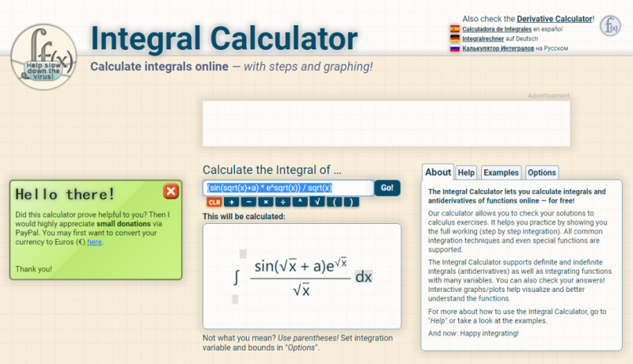This screenshot has height=364, width=633.
Task: Show the Options tab
Action: (542, 173)
